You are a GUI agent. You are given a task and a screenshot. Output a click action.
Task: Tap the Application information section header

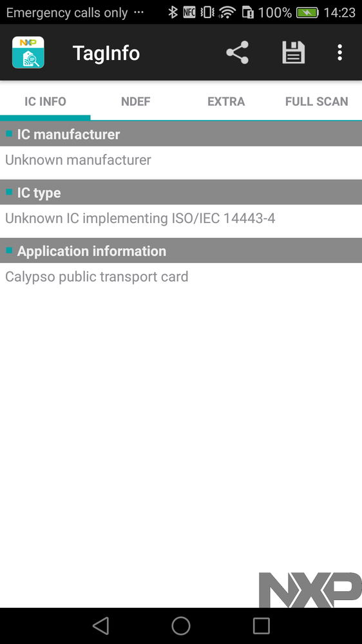point(181,251)
